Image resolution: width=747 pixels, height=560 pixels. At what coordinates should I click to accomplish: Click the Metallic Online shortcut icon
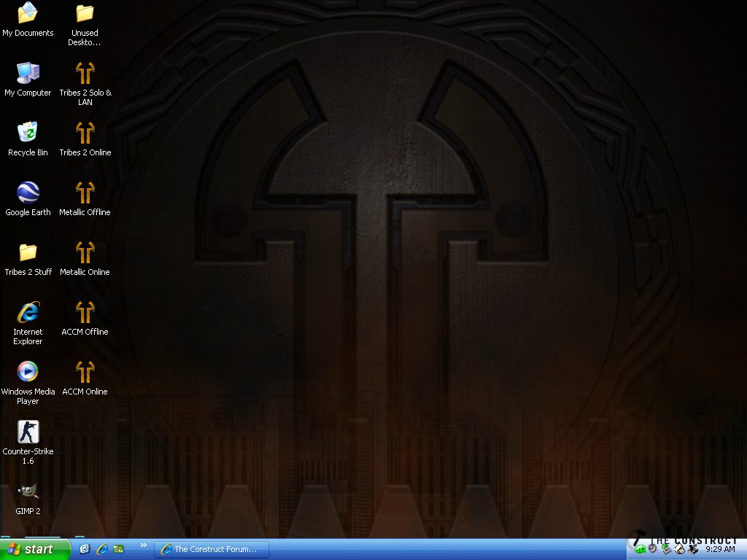(x=85, y=259)
